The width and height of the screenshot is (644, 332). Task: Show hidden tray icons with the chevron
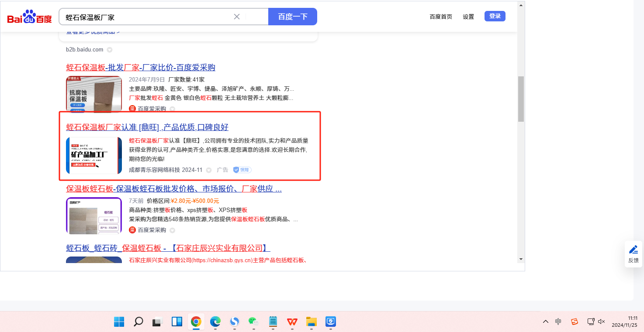(x=545, y=322)
